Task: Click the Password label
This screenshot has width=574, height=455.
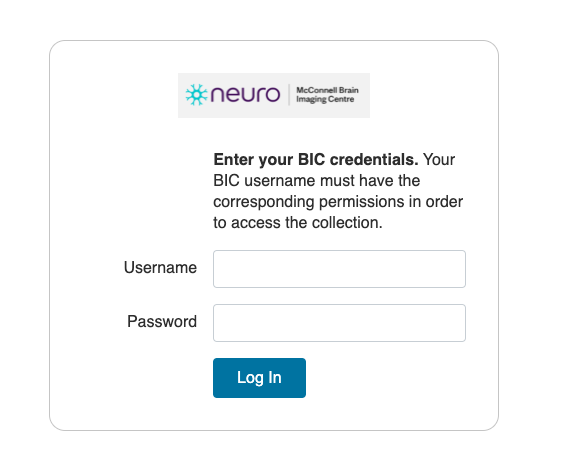Action: 162,321
